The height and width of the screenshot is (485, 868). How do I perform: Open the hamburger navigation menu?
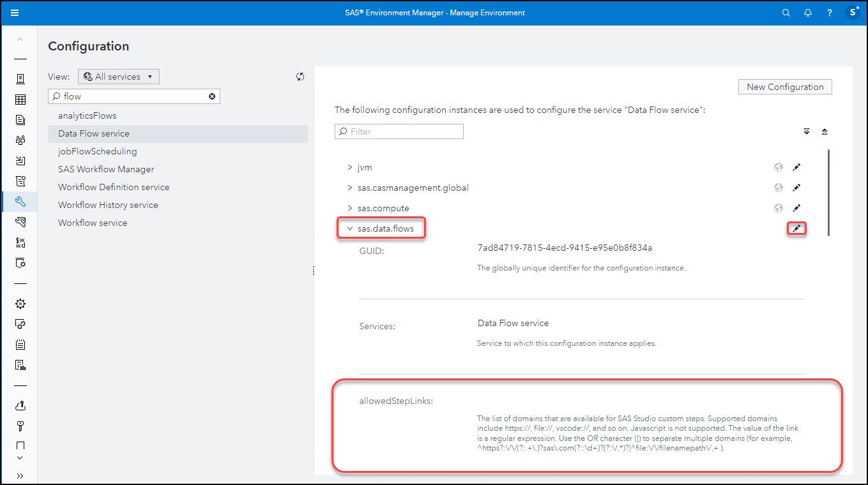point(15,12)
